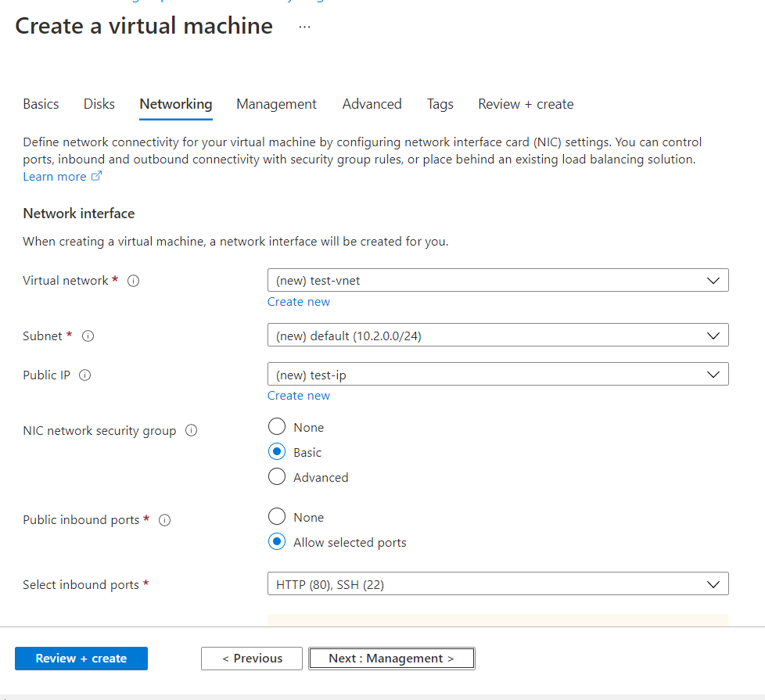Select None for Public inbound ports
This screenshot has width=765, height=700.
(277, 517)
